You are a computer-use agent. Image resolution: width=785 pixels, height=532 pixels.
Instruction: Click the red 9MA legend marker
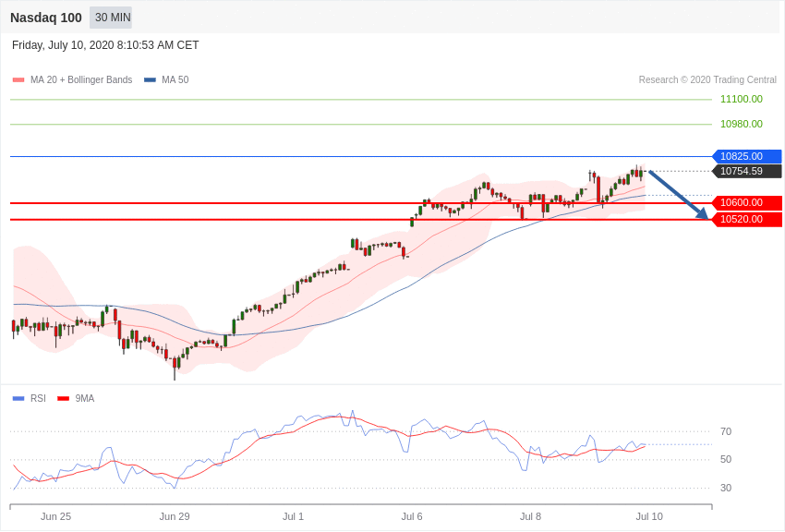coord(63,399)
